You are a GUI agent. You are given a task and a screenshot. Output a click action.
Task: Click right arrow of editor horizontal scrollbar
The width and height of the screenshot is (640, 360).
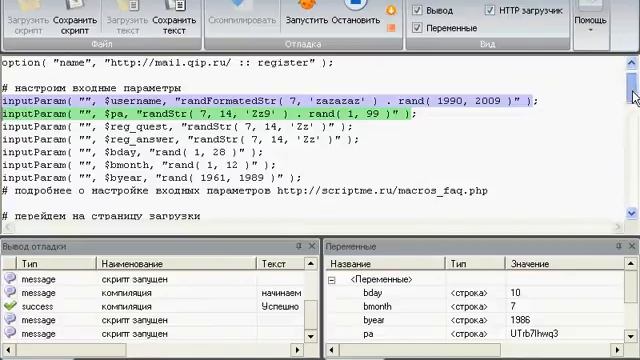[618, 227]
